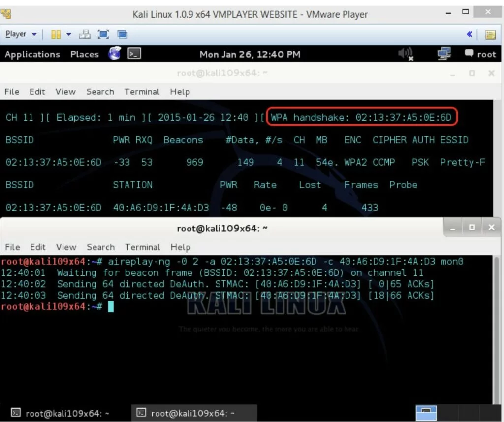This screenshot has width=504, height=422.
Task: Open the Search menu in the lower terminal
Action: (100, 247)
